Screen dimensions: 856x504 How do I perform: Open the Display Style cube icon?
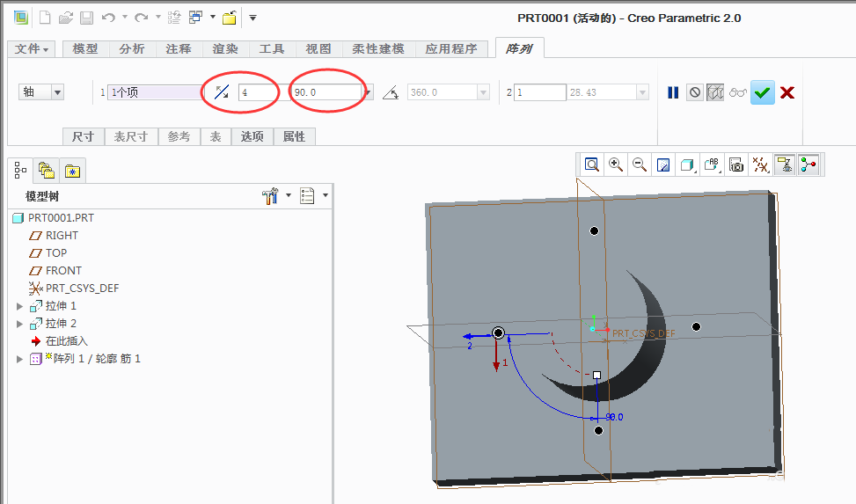pos(687,164)
